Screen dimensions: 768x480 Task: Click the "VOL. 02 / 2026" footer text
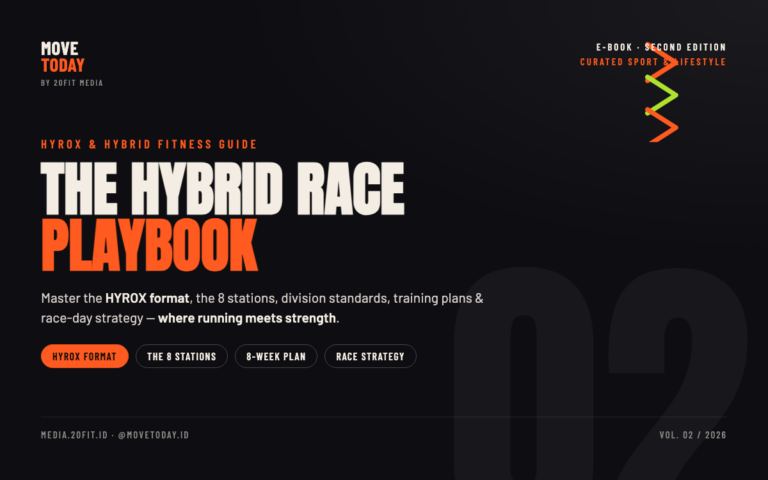693,435
